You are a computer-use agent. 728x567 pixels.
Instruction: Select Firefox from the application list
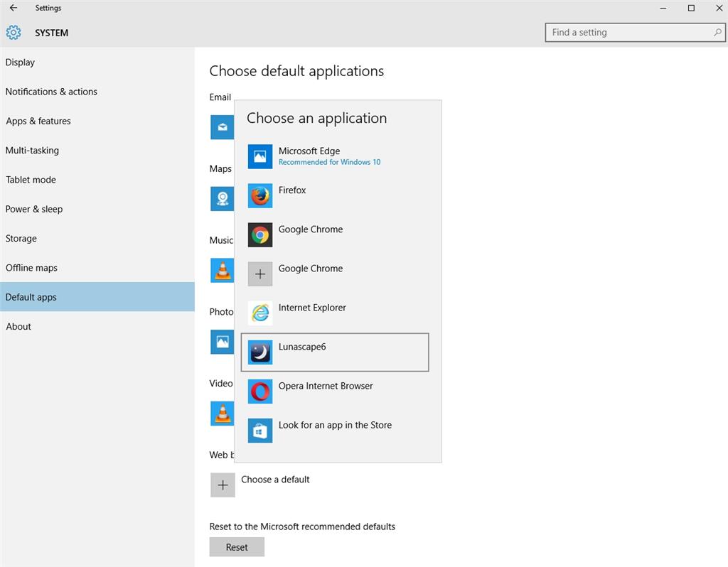click(x=335, y=195)
